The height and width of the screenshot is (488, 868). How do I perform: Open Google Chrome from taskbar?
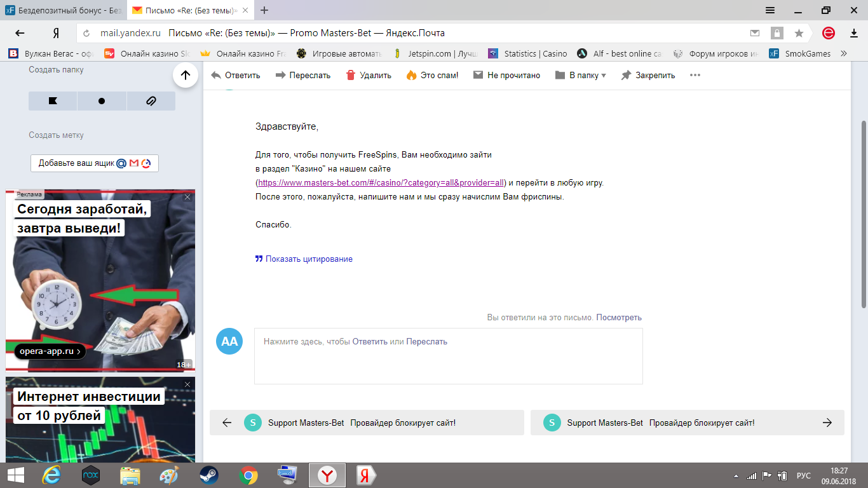coord(248,475)
